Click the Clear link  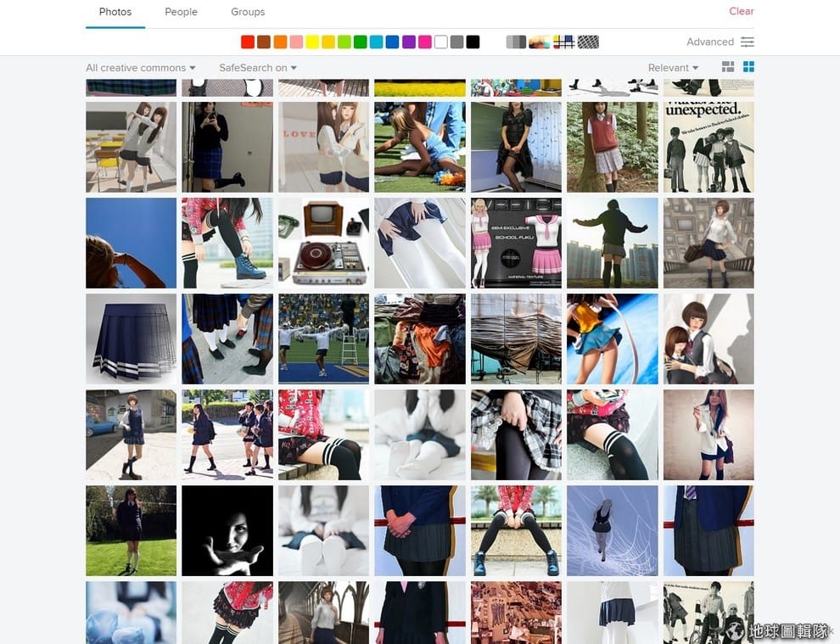[x=742, y=11]
